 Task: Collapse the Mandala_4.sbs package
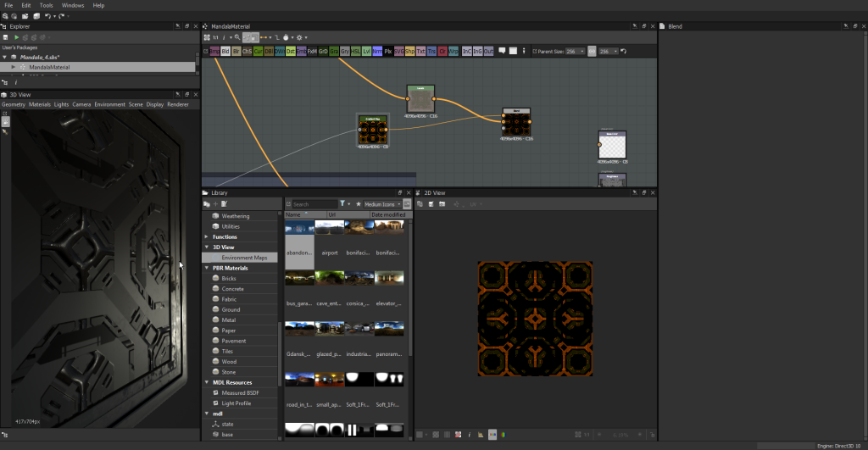pyautogui.click(x=5, y=57)
